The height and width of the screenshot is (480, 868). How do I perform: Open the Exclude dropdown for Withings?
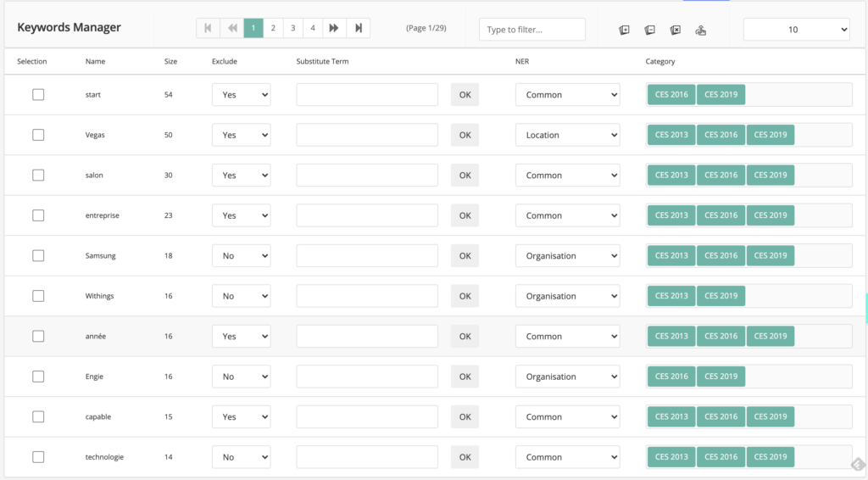(241, 296)
